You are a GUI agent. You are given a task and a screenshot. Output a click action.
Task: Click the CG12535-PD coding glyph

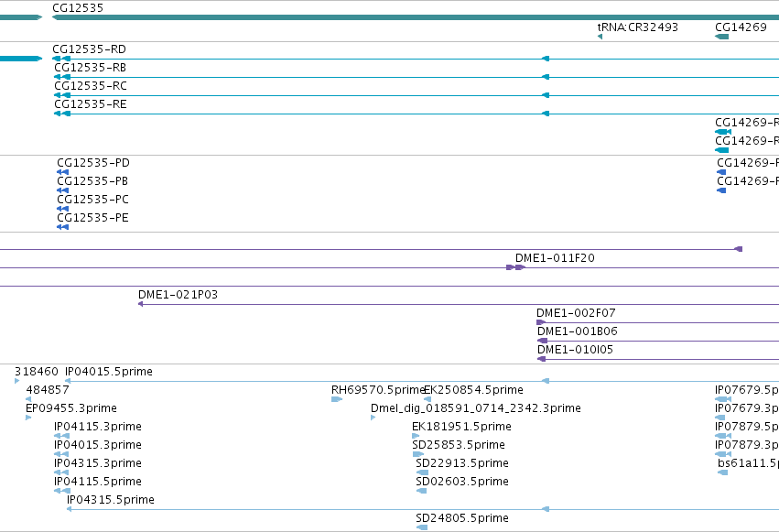[x=62, y=172]
